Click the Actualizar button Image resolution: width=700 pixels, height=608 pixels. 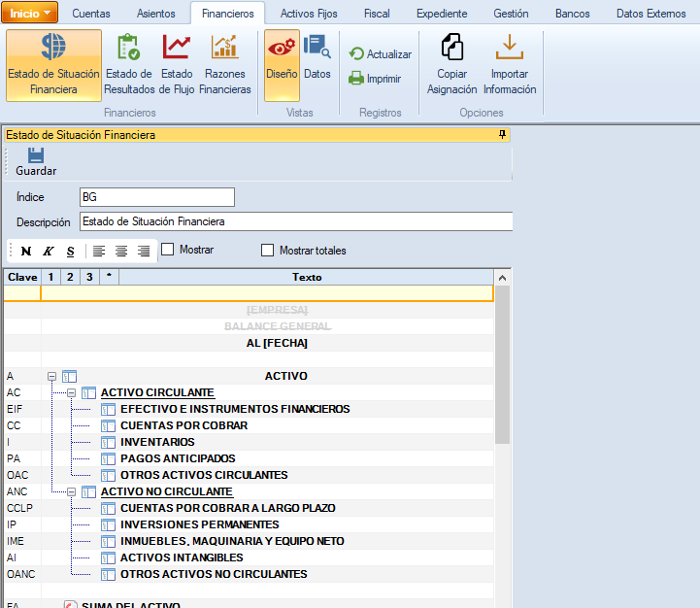(381, 54)
